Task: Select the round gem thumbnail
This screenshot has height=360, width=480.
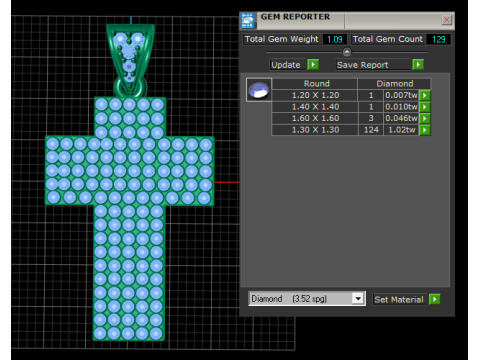Action: tap(259, 90)
